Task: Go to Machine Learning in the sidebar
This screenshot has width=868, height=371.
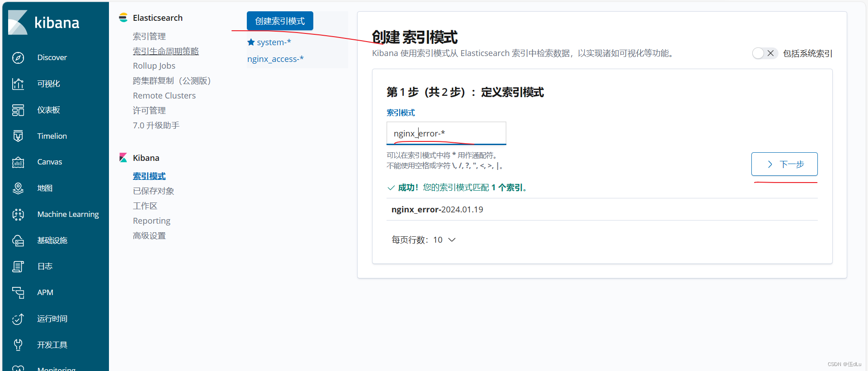Action: pos(68,214)
